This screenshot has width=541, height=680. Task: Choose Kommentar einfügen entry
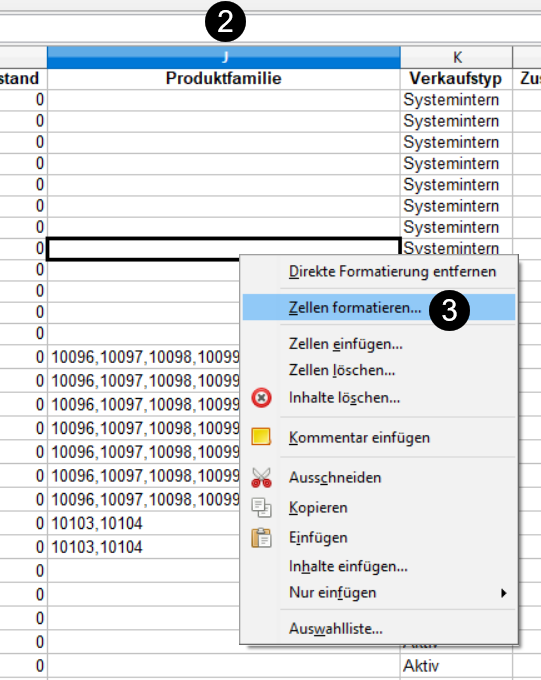359,438
